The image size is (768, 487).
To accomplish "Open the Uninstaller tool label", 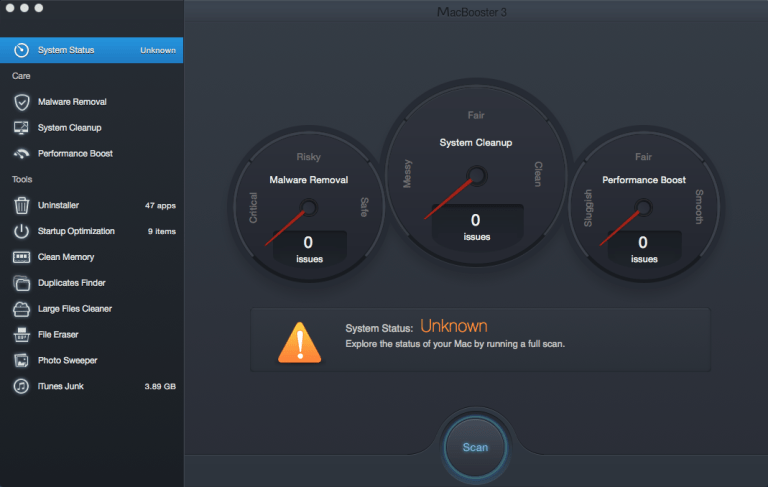I will pyautogui.click(x=58, y=205).
